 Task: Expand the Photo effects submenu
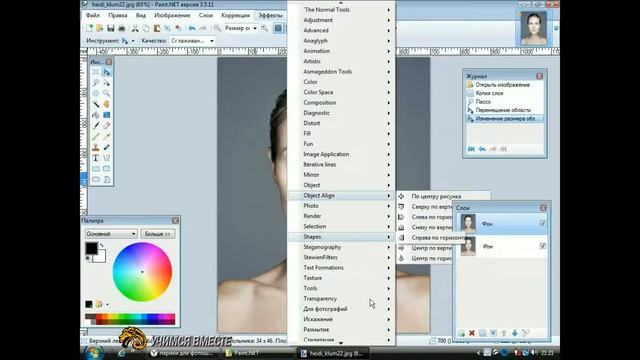click(341, 206)
